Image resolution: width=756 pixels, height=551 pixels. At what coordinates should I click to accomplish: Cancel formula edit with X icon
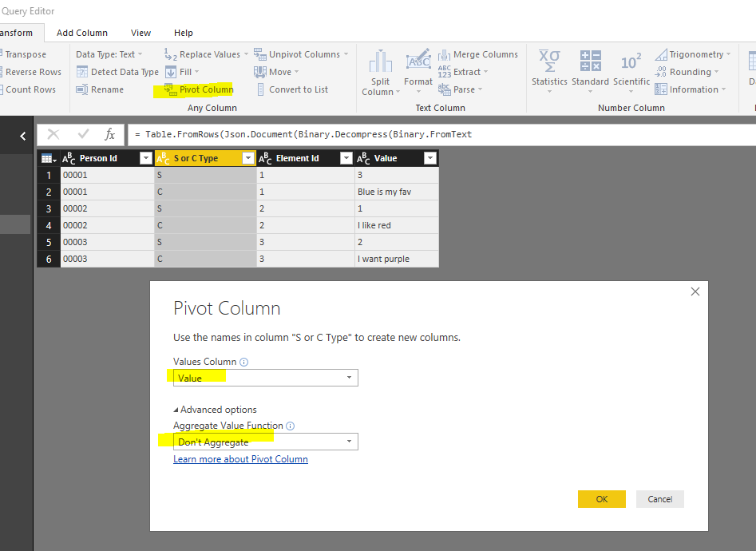click(53, 134)
